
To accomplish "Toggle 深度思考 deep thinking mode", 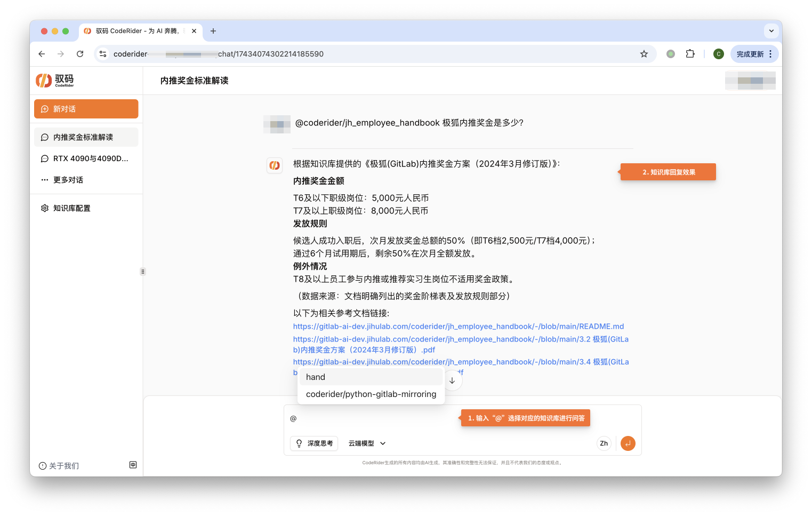I will click(314, 443).
